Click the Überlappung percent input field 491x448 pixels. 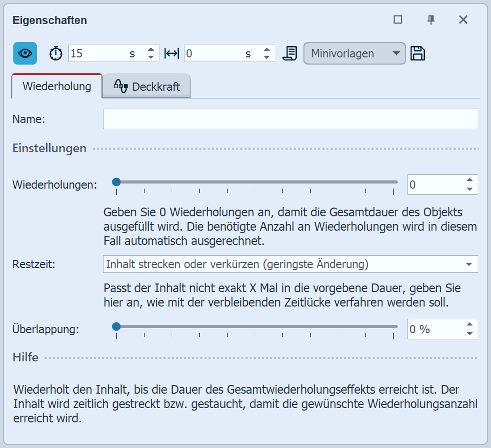point(435,329)
